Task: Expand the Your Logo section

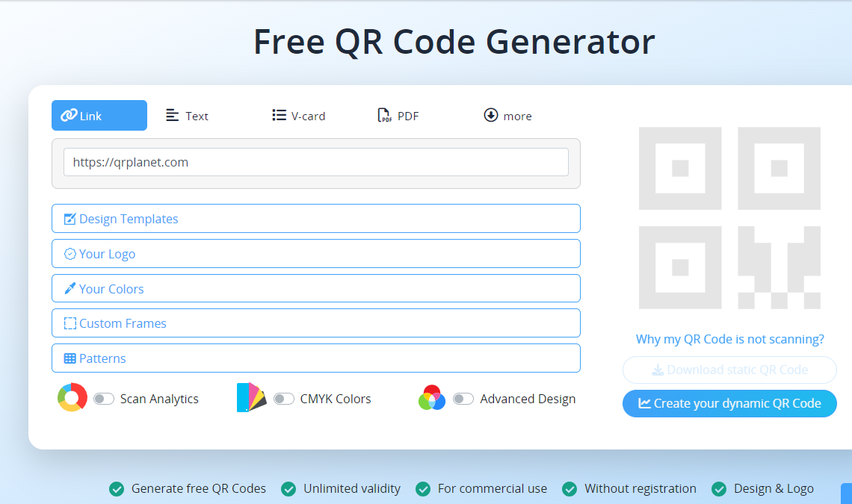Action: click(315, 254)
